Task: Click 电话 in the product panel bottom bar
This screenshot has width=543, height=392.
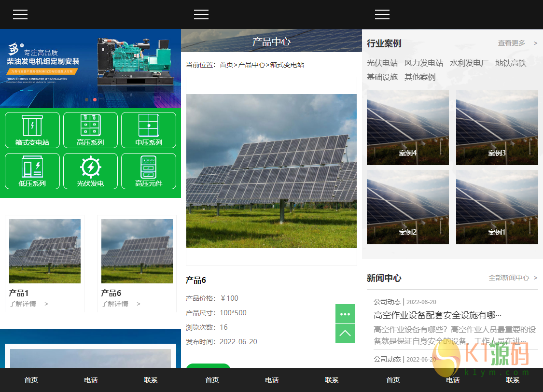Action: (272, 380)
